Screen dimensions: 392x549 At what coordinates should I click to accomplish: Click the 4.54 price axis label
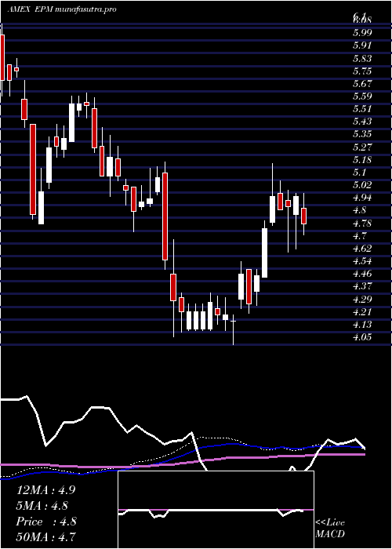pyautogui.click(x=362, y=261)
